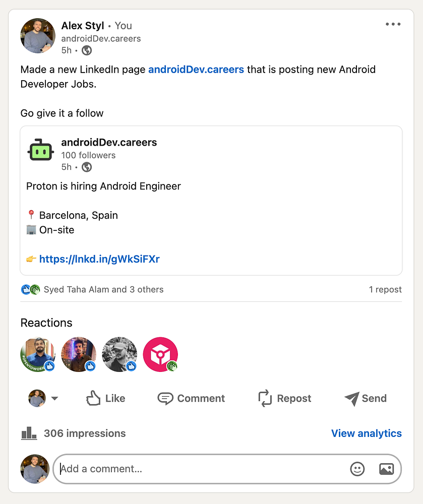Click Alex Styl's profile photo in post header
Image resolution: width=423 pixels, height=504 pixels.
pos(38,36)
